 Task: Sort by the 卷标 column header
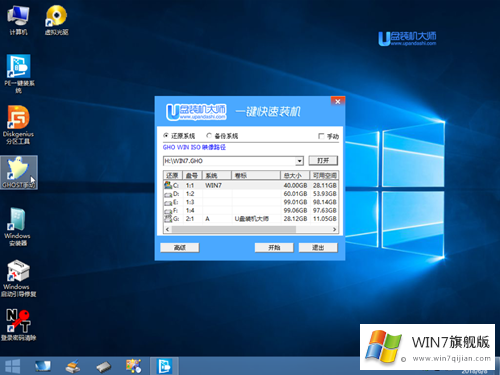(256, 175)
